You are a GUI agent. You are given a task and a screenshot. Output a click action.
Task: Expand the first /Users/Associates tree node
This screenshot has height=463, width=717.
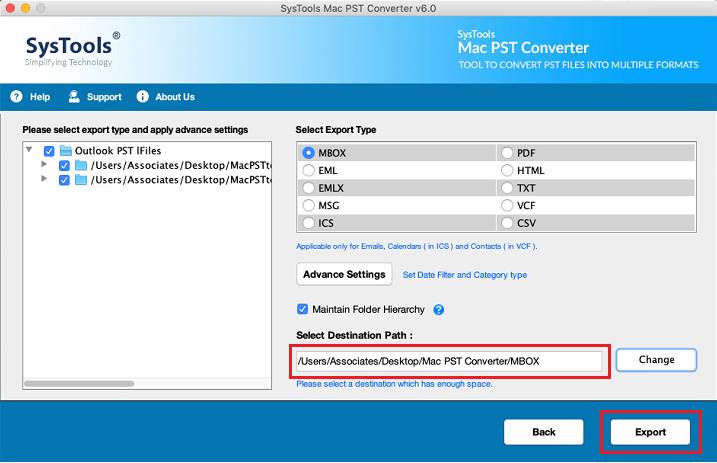[44, 164]
